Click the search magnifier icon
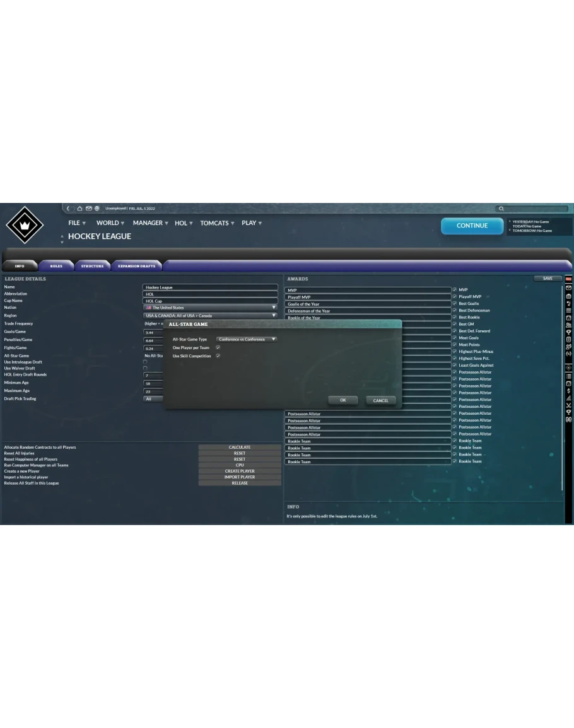574x728 pixels. (x=501, y=209)
